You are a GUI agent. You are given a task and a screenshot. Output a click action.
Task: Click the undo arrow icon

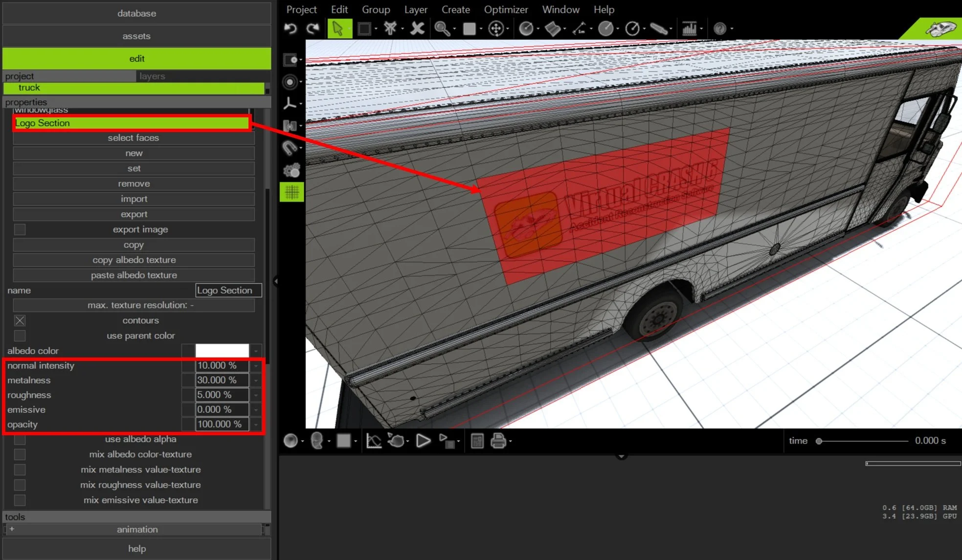[x=291, y=29]
